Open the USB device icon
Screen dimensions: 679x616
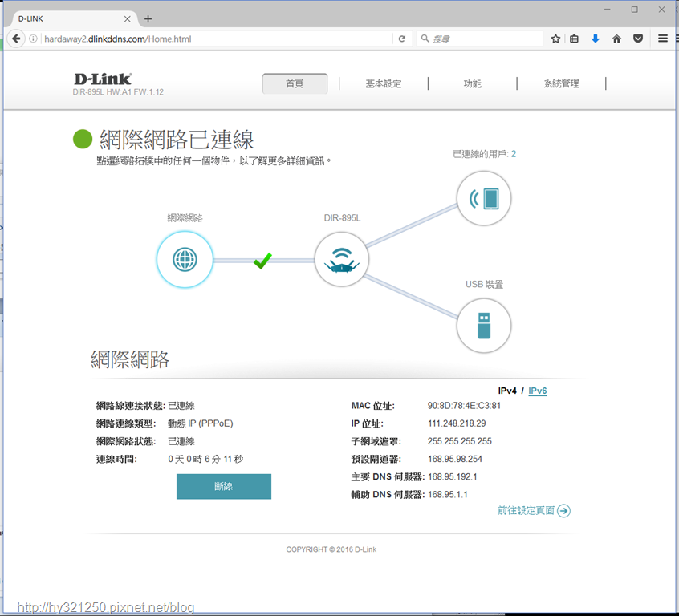click(484, 326)
